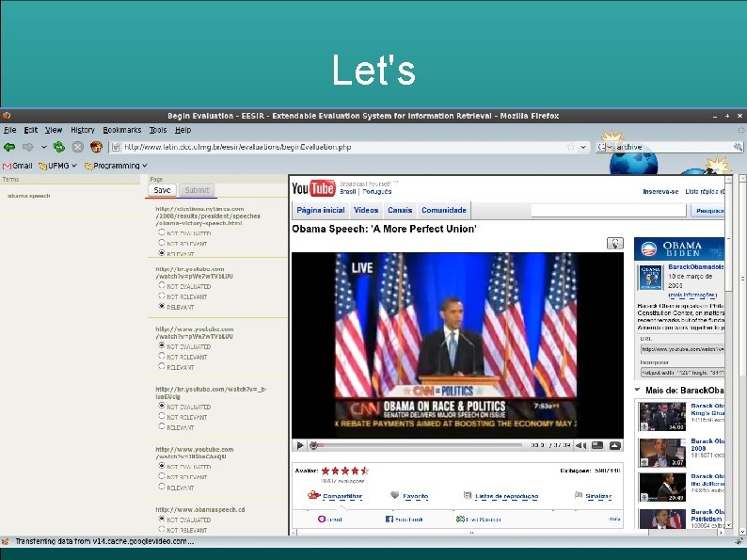
Task: Select RELEVANT for br.youtube.com pWe7wTVbLUU result
Action: tap(162, 306)
